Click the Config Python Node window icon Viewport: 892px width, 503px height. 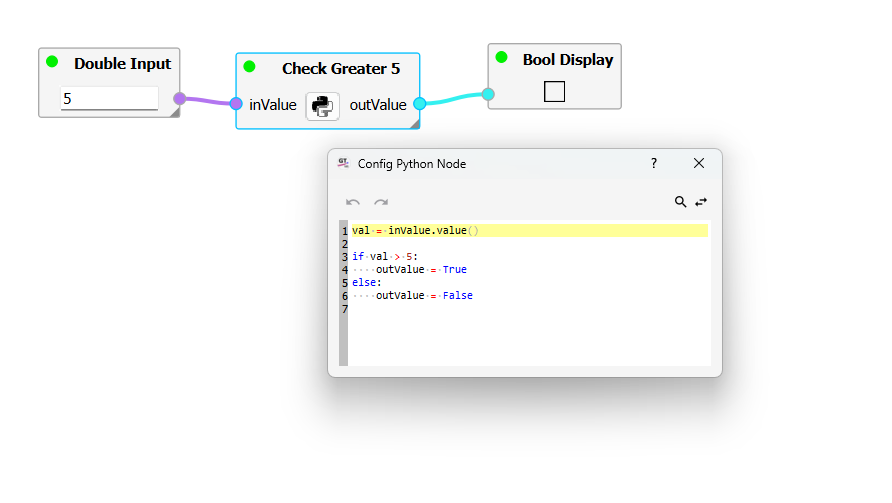pyautogui.click(x=343, y=163)
